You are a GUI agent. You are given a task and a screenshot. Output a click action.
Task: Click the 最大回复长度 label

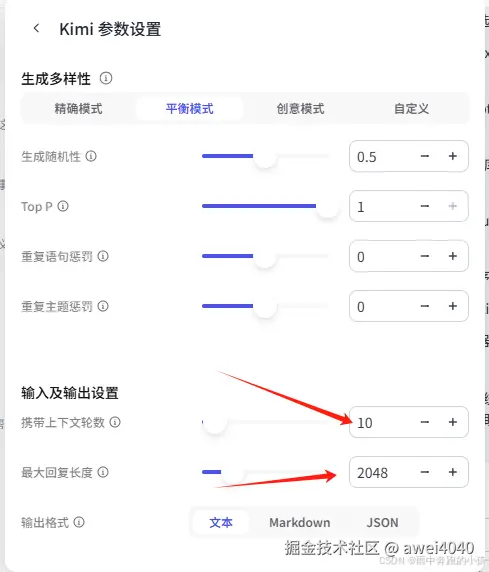[x=57, y=472]
